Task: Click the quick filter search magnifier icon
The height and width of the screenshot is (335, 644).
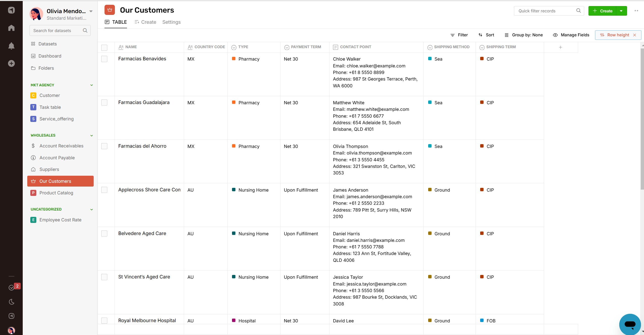Action: tap(578, 11)
